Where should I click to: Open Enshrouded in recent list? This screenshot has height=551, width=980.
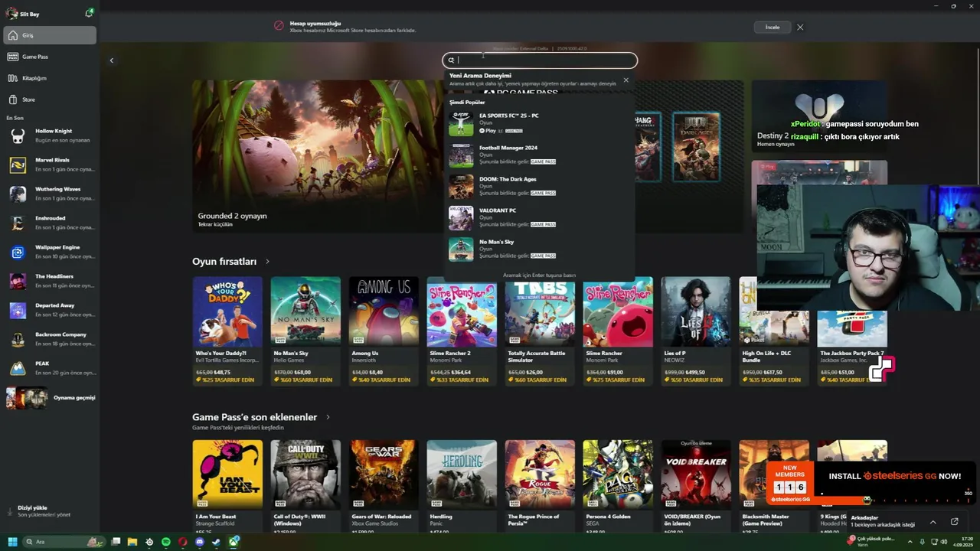(x=50, y=223)
